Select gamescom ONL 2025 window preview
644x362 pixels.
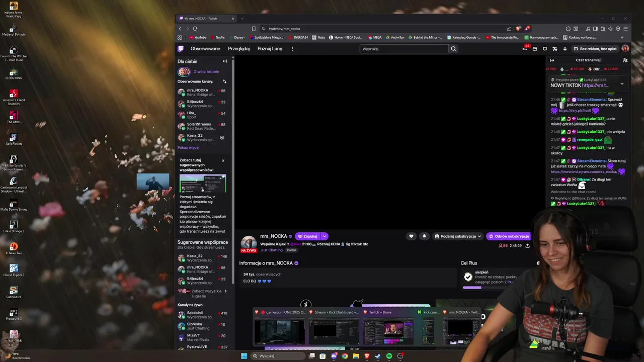279,328
